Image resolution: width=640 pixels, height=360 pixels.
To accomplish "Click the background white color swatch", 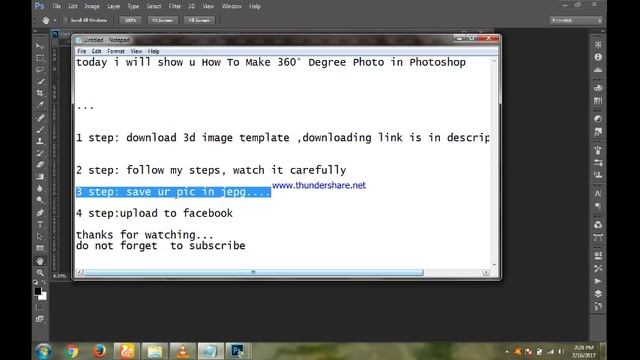I will [43, 296].
